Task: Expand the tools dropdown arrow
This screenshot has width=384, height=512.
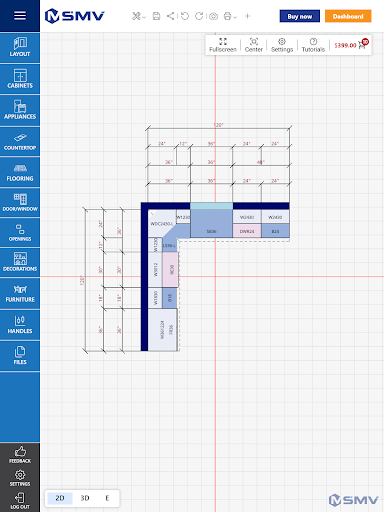Action: (x=144, y=17)
